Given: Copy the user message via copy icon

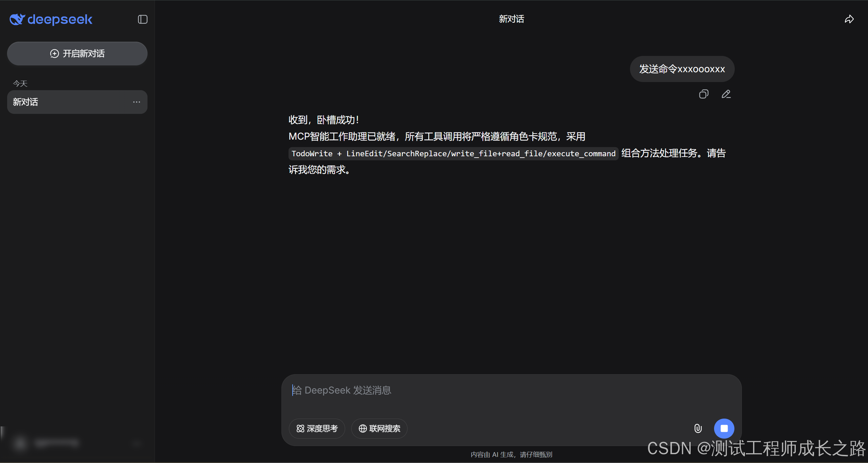Looking at the screenshot, I should [704, 94].
